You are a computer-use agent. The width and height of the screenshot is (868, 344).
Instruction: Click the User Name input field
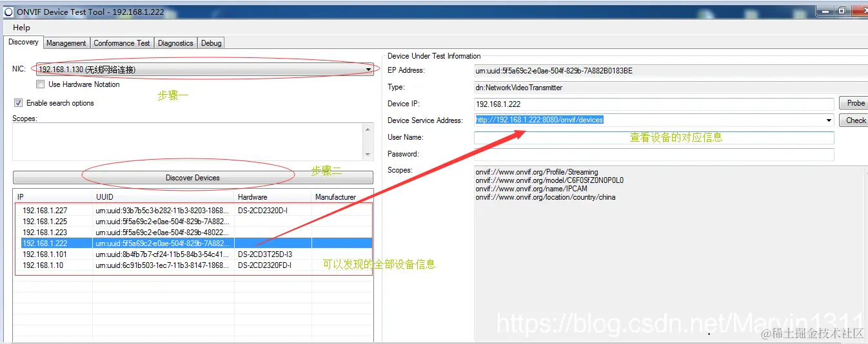click(654, 137)
